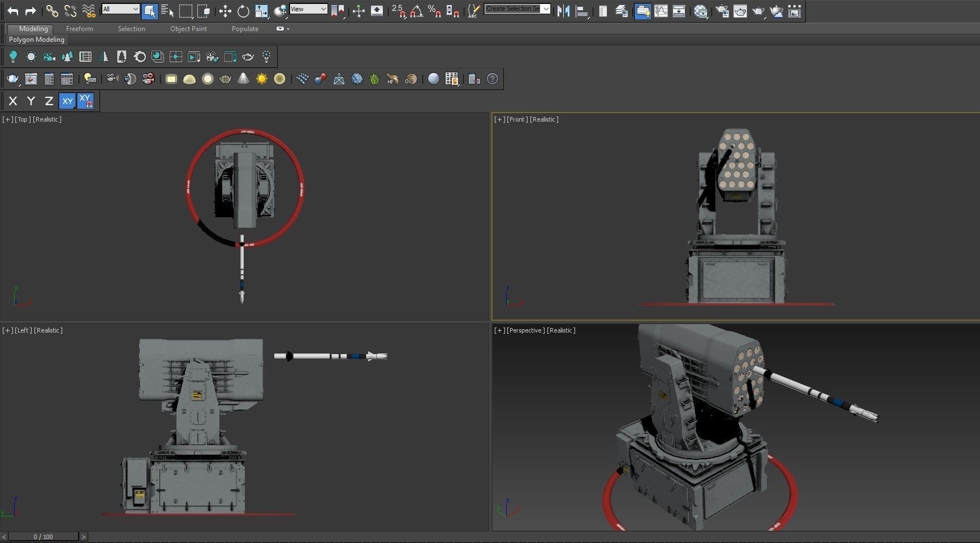Click the green grass icon
The width and height of the screenshot is (980, 543).
pos(374,79)
